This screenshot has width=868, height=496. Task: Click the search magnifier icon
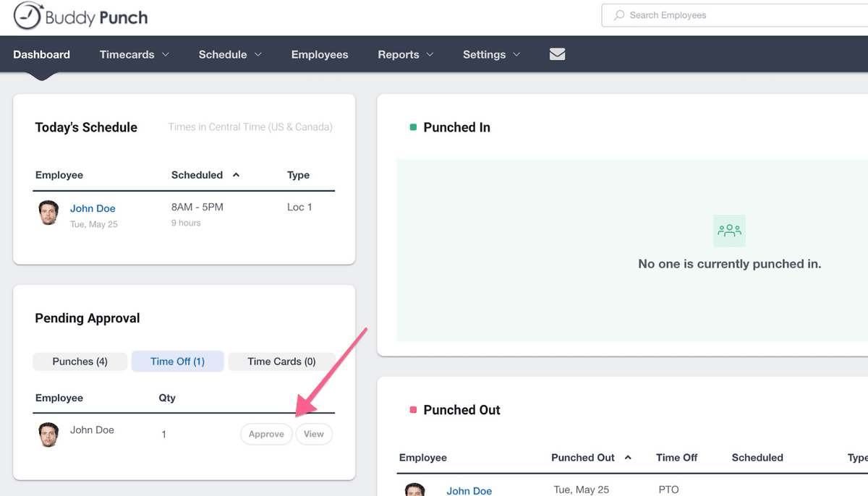(x=619, y=15)
